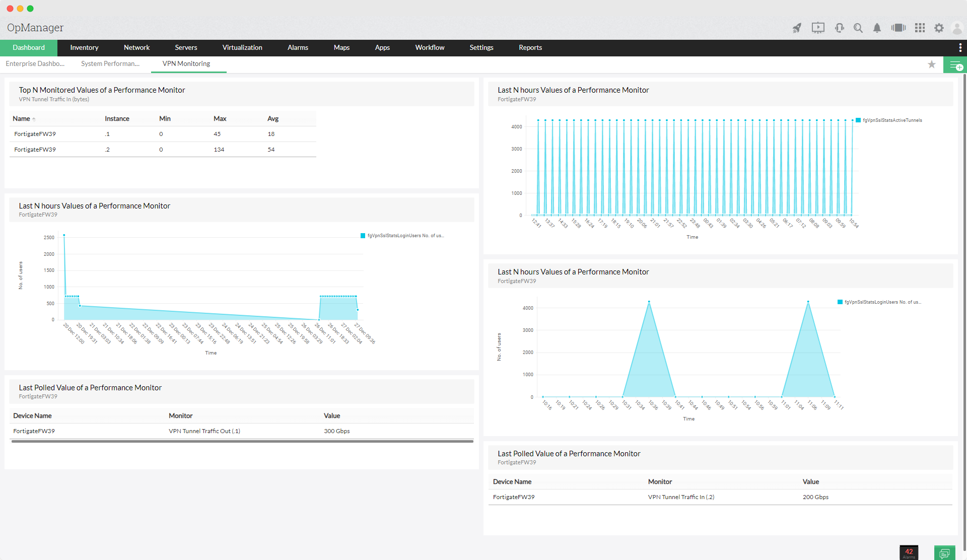The height and width of the screenshot is (560, 967).
Task: Open the vertical three-dot overflow menu
Action: pyautogui.click(x=960, y=47)
